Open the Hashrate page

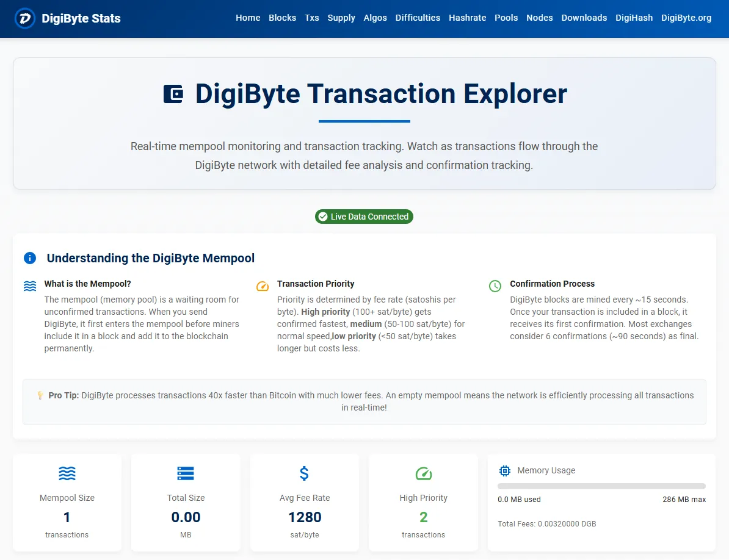[x=467, y=18]
